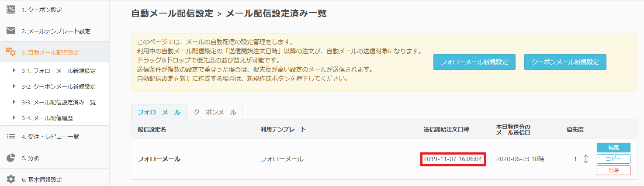Click クーポンメール新規設定 blue button
The height and width of the screenshot is (186, 644).
click(x=565, y=62)
